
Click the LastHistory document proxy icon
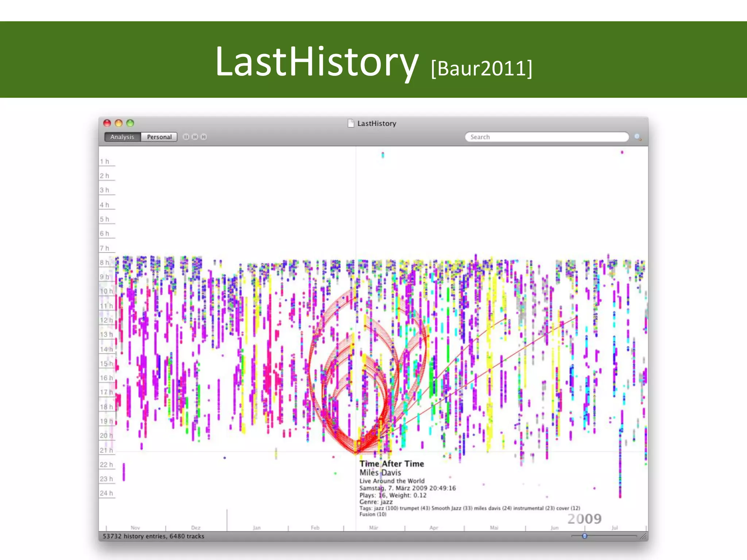(x=351, y=123)
